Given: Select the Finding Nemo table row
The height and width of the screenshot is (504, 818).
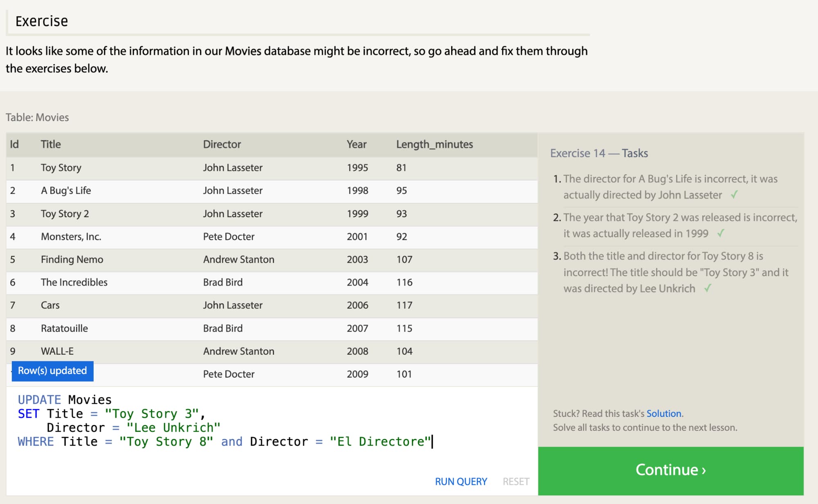Looking at the screenshot, I should (x=72, y=259).
